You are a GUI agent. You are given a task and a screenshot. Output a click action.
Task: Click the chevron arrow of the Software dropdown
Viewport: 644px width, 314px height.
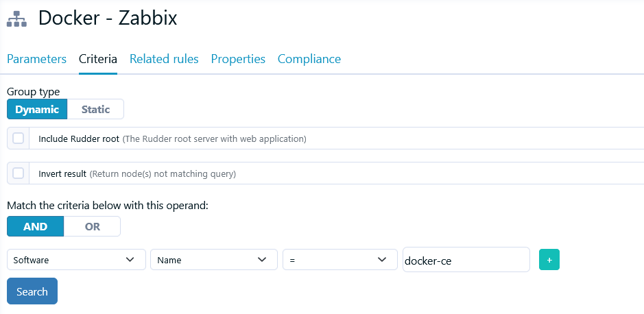(130, 259)
